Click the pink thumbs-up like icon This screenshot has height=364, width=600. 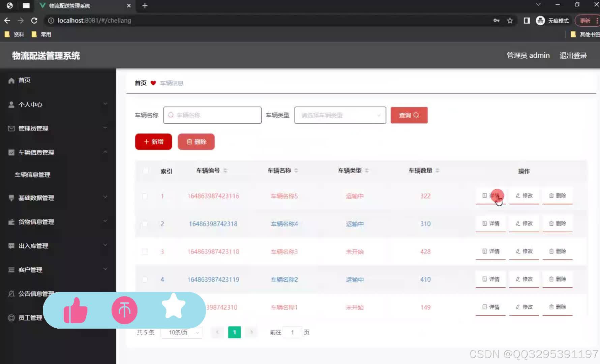[x=76, y=310]
